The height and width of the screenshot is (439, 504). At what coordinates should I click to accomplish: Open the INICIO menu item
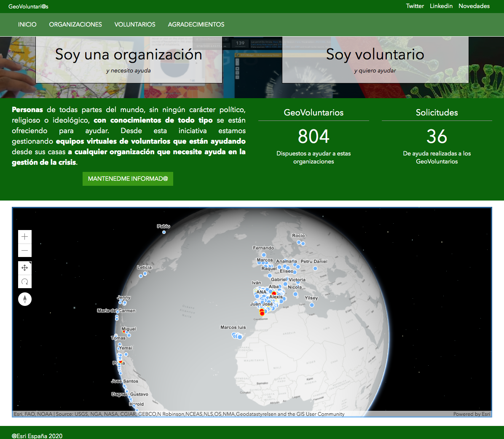pyautogui.click(x=27, y=24)
